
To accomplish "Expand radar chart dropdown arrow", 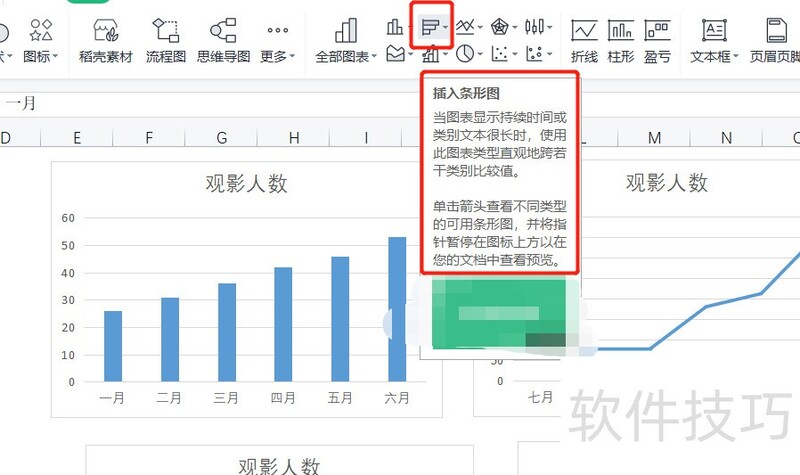I will coord(515,27).
